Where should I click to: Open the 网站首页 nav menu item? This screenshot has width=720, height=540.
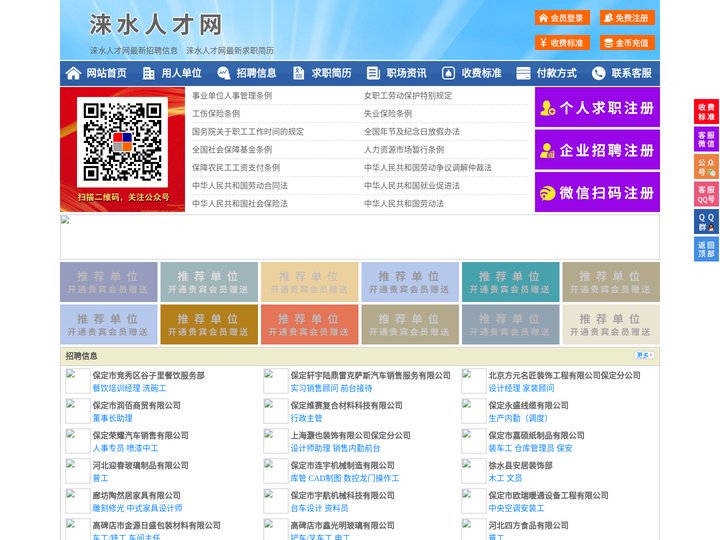tap(107, 73)
